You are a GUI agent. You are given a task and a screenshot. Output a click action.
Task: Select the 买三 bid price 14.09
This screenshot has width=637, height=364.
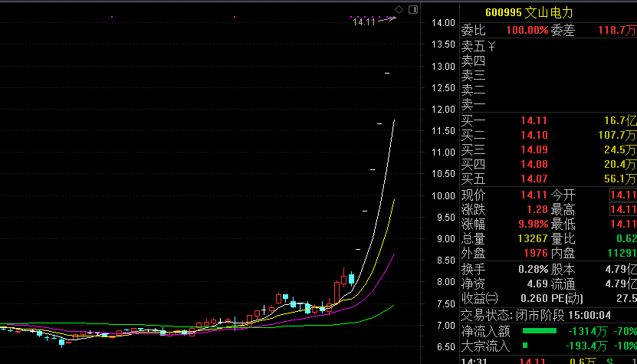(x=534, y=150)
